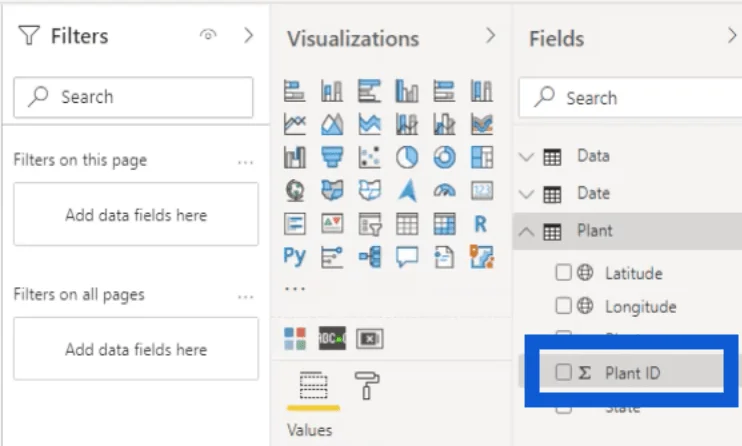Select the gauge visualization icon
Image resolution: width=742 pixels, height=446 pixels.
444,190
